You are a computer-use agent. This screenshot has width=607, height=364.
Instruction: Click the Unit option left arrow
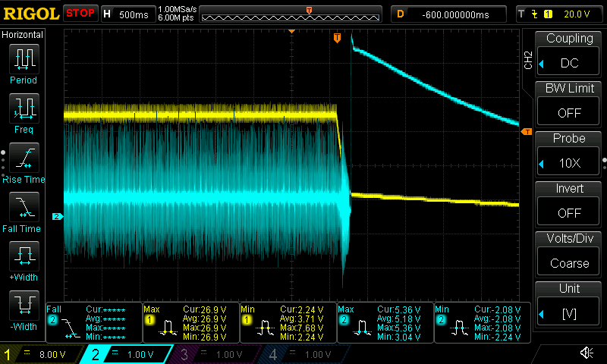(x=542, y=314)
